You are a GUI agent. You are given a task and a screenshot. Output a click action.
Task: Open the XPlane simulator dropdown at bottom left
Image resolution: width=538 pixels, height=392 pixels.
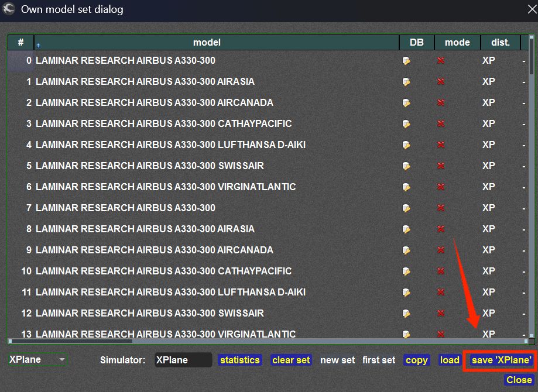tap(37, 360)
